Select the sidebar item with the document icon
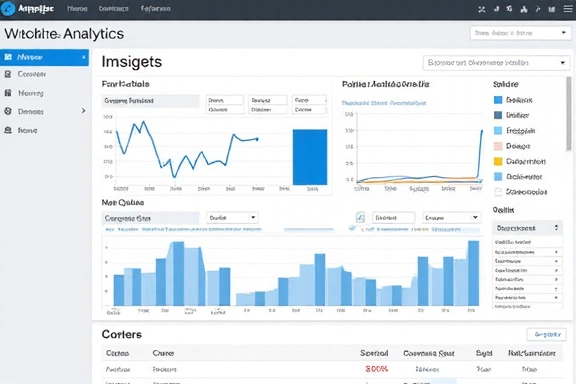576x384 pixels. click(x=44, y=74)
